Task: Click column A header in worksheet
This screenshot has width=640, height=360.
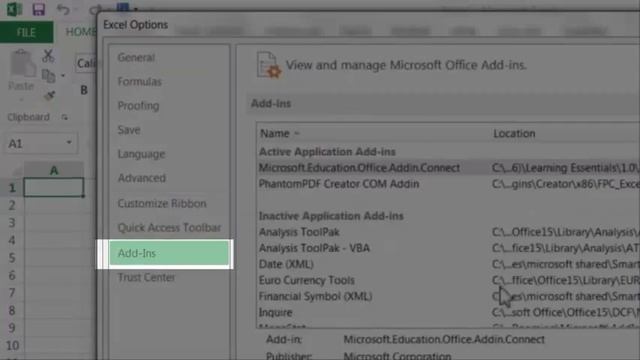Action: pyautogui.click(x=54, y=170)
